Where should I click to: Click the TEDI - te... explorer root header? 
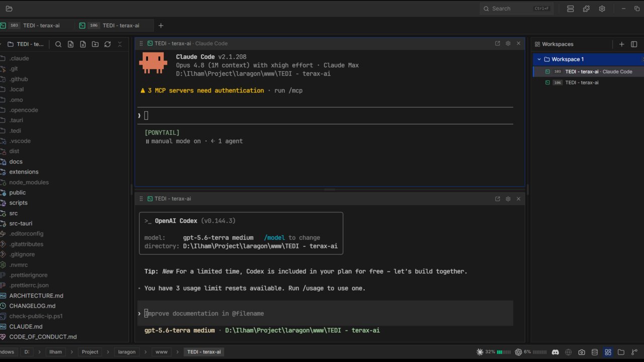point(25,44)
